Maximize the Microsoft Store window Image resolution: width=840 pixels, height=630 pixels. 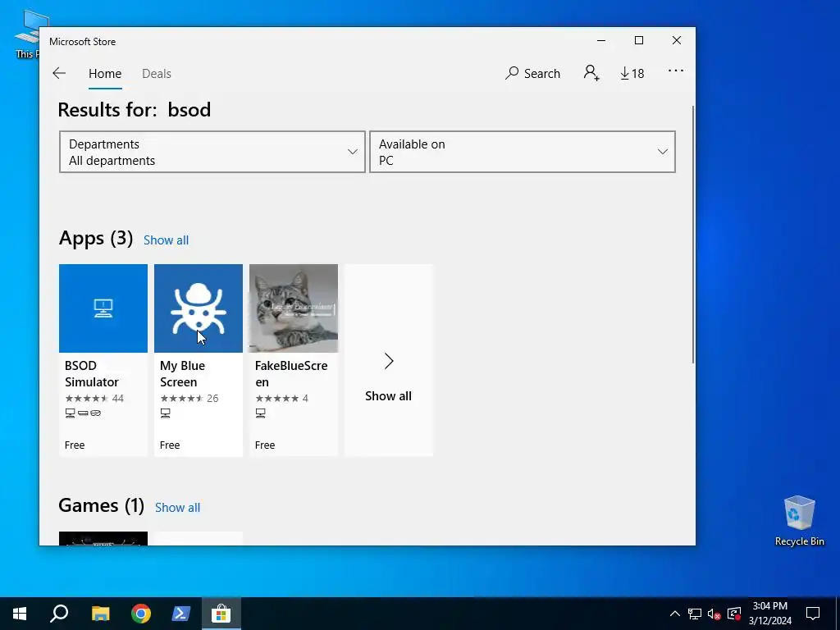tap(638, 41)
